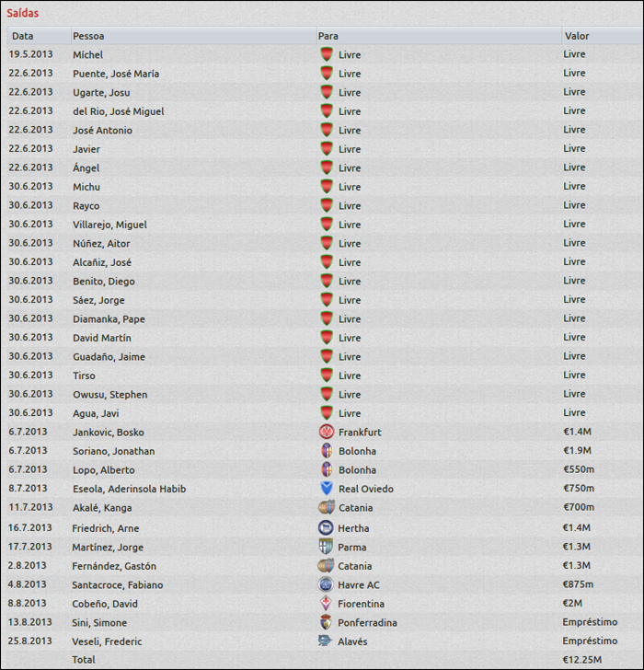Open player Eseola, Aderinsola Habib
The height and width of the screenshot is (670, 644).
click(129, 489)
